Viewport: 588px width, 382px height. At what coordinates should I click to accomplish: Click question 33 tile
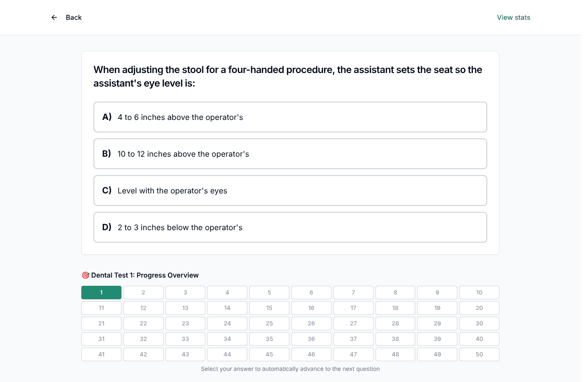(185, 339)
